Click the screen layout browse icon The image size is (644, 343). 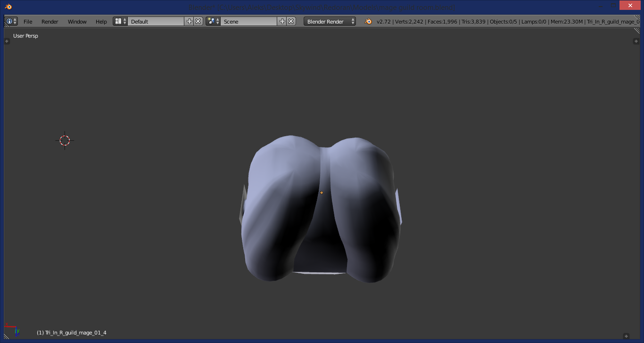[x=120, y=21]
